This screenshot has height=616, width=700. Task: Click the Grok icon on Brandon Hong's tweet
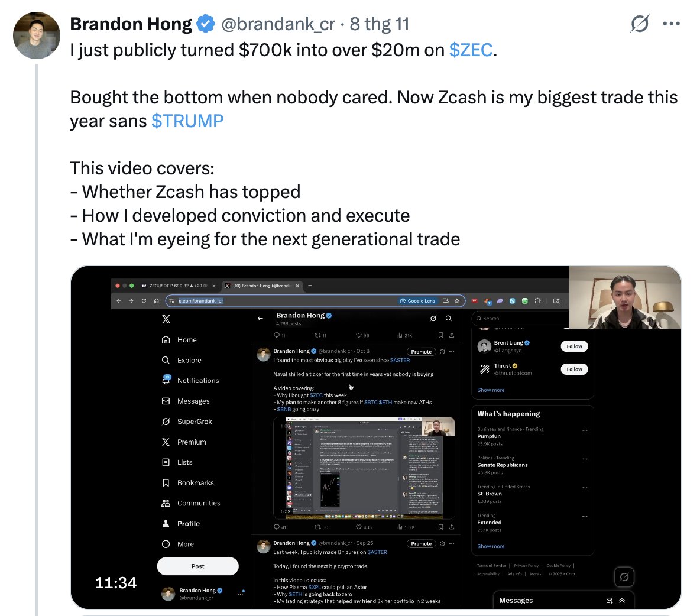click(639, 24)
